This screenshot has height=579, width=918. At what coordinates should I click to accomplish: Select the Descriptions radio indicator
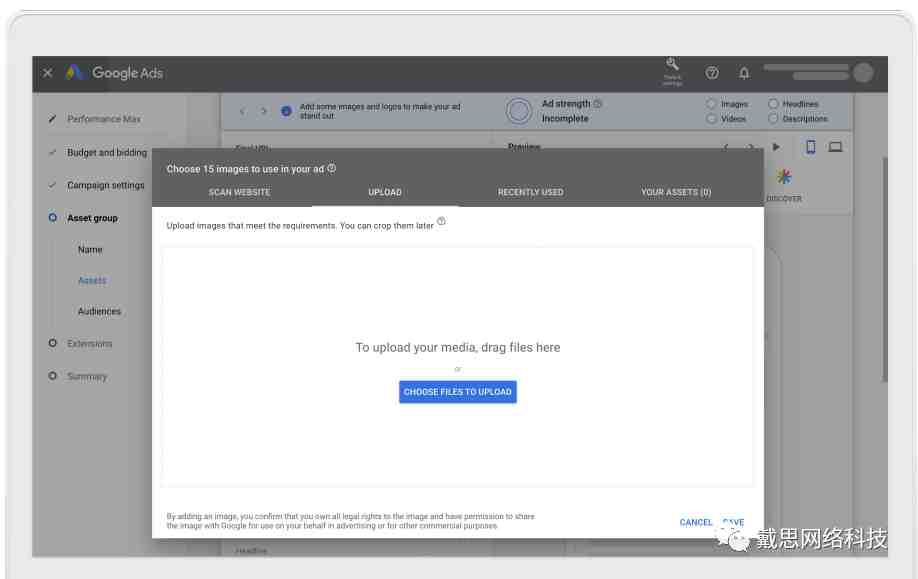[x=773, y=119]
